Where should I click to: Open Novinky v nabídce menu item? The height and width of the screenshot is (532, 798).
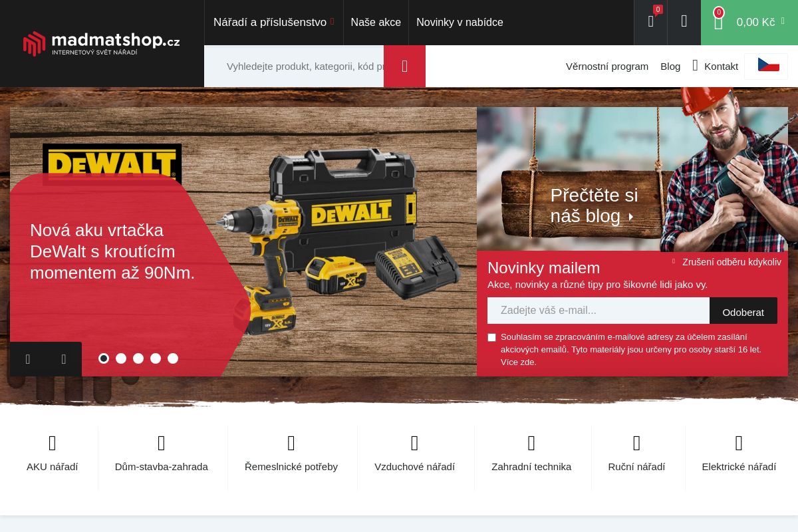(460, 22)
